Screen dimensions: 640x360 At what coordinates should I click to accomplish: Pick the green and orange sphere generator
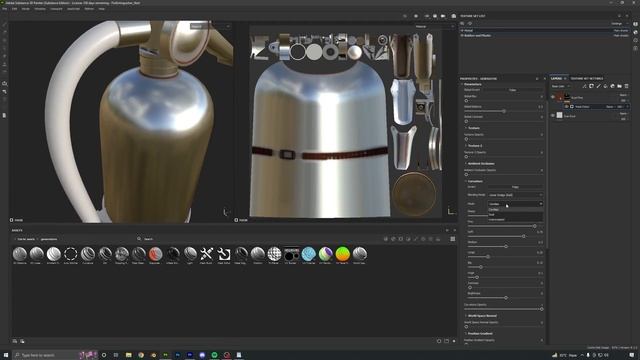pos(342,254)
